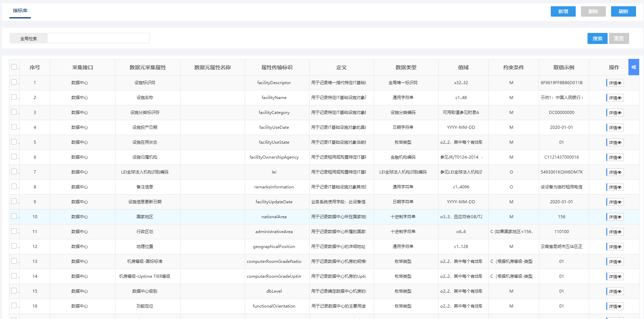The image size is (644, 319).
Task: View details for row 3 设施分类标识符
Action: point(615,113)
